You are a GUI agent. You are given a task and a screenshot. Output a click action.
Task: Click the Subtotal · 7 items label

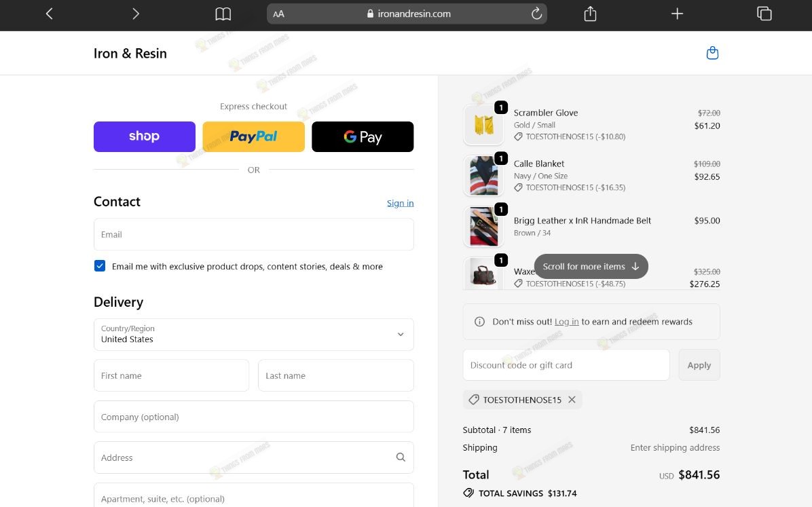497,430
